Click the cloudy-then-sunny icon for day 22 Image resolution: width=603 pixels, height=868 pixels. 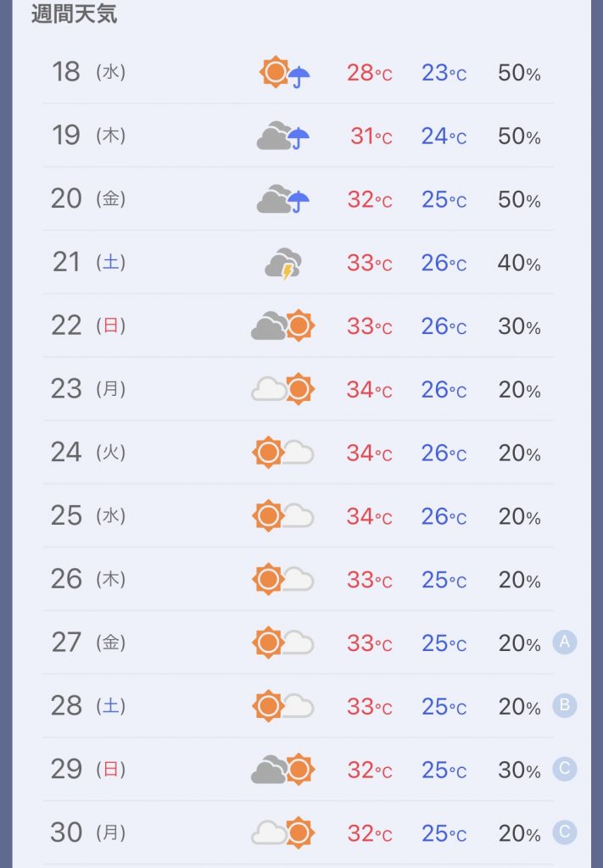pyautogui.click(x=283, y=325)
